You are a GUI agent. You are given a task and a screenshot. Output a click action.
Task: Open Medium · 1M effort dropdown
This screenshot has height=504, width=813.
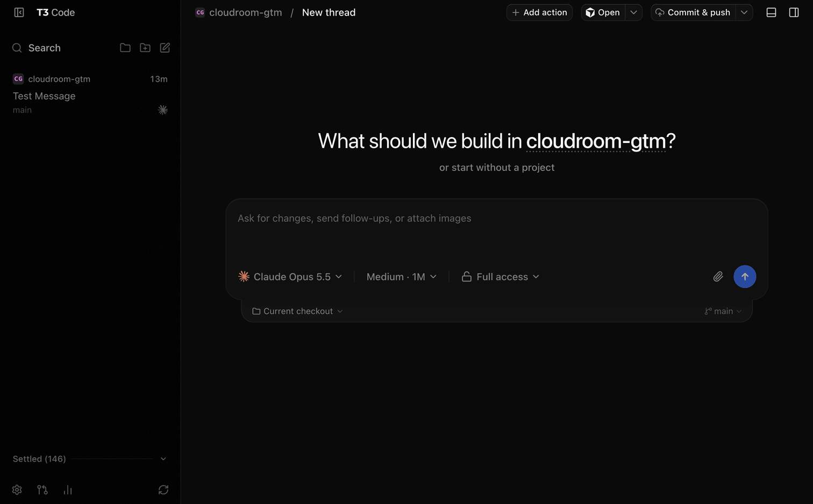click(401, 277)
